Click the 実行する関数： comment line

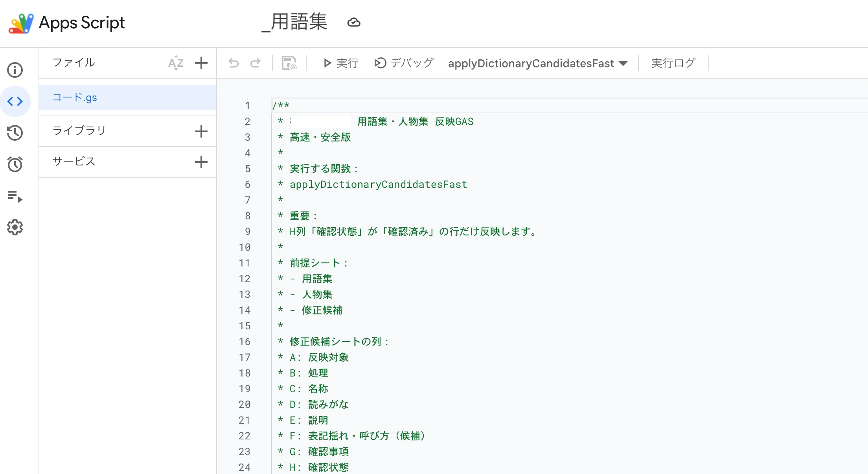pos(324,169)
